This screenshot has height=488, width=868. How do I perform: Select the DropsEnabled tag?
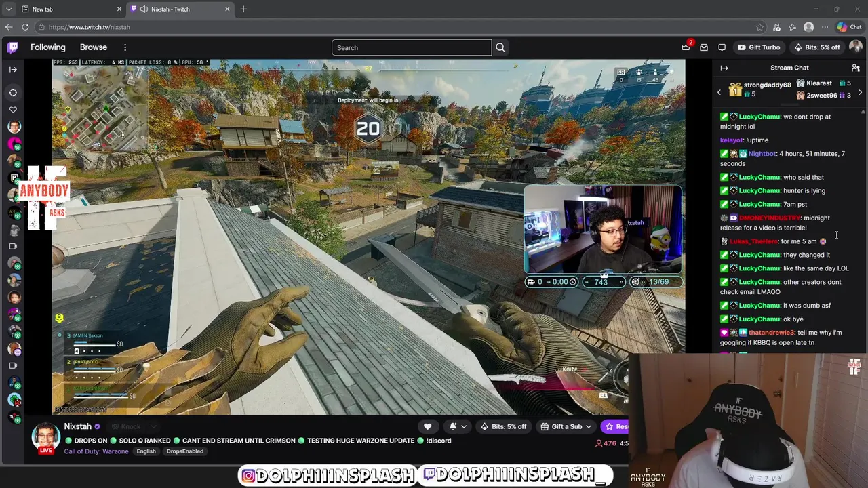coord(184,451)
